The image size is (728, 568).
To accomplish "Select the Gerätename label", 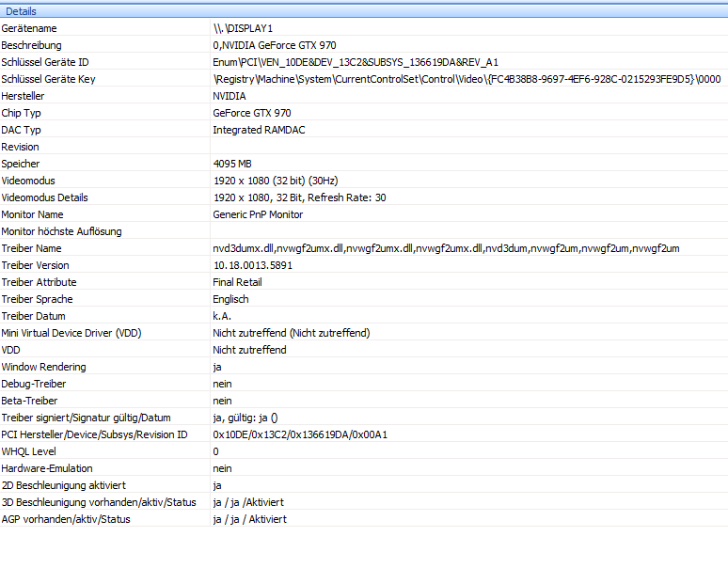I will coord(29,28).
